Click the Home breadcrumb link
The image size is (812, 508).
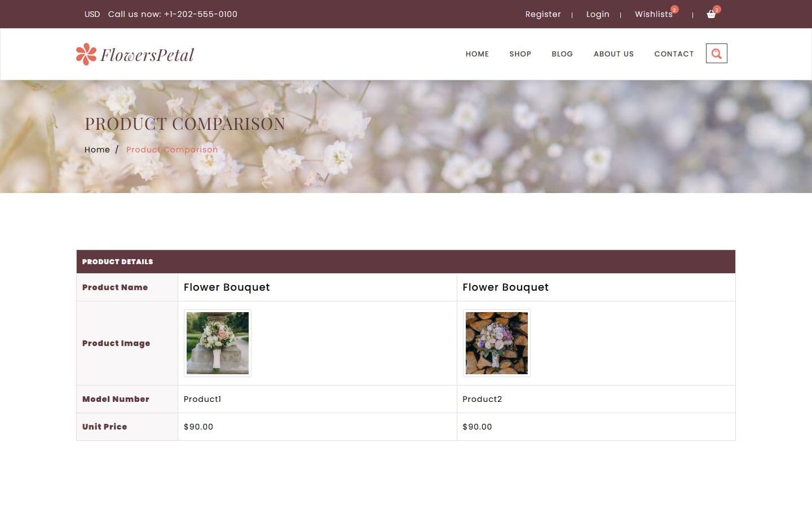click(x=97, y=150)
